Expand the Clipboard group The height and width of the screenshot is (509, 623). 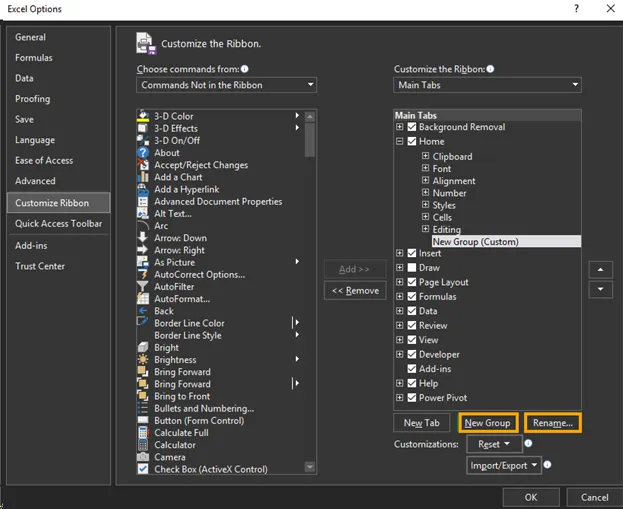[x=426, y=156]
